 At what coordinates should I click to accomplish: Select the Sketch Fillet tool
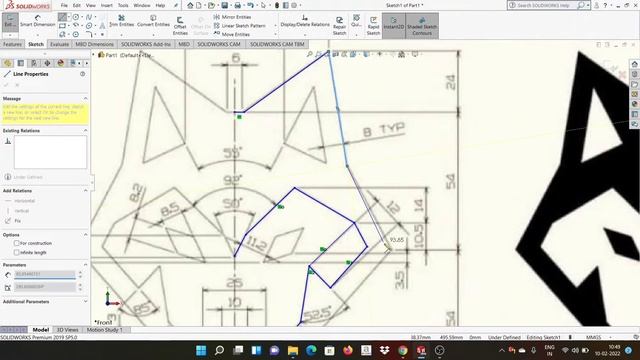89,34
